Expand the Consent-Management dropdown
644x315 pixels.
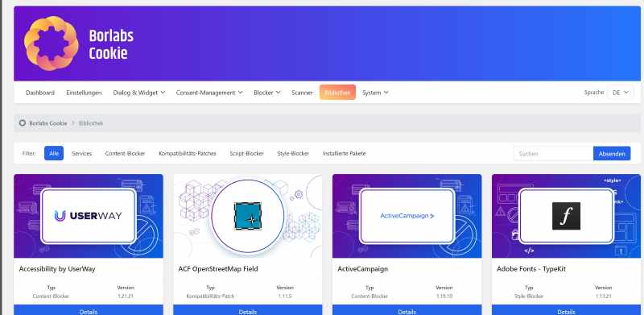[209, 93]
